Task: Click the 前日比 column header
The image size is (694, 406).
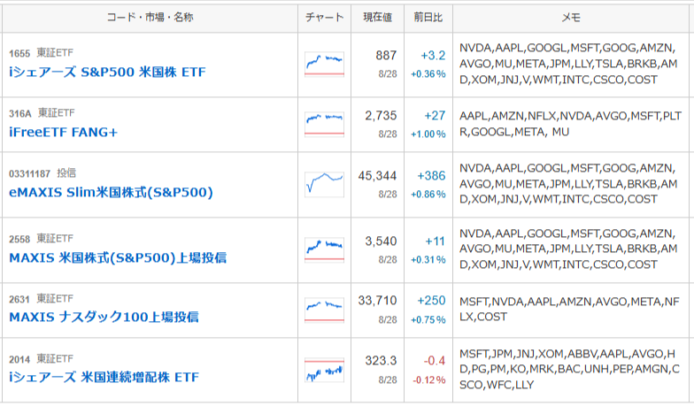Action: tap(428, 17)
